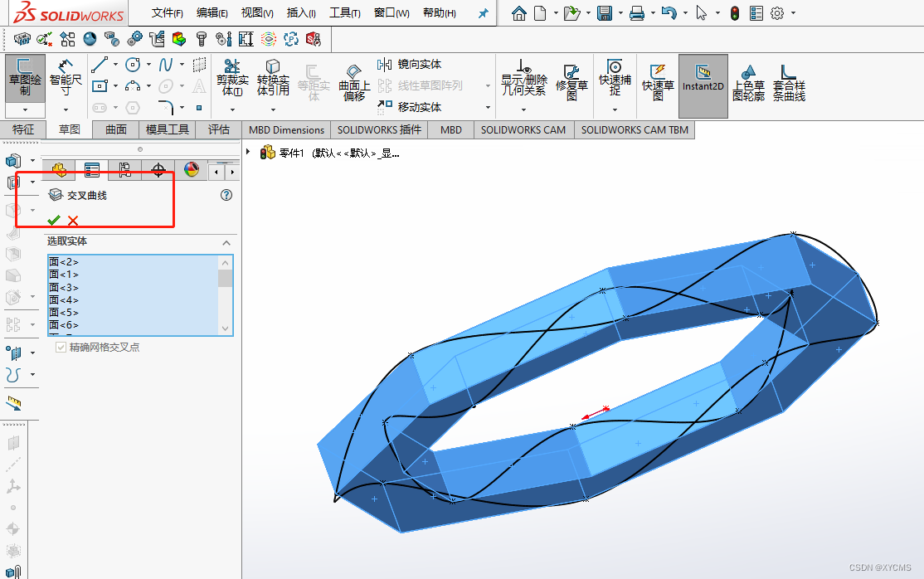Click the pin icon beside the menu bar
924x579 pixels.
tap(484, 13)
